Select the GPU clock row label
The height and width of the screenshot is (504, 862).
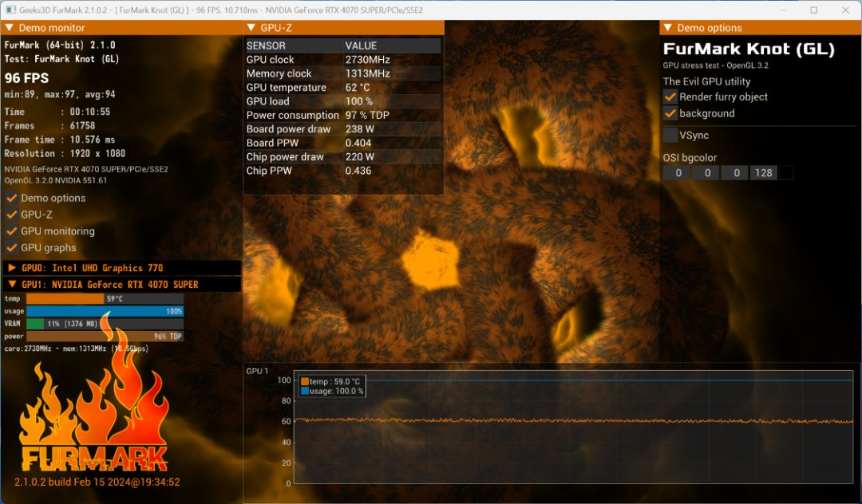click(x=270, y=60)
